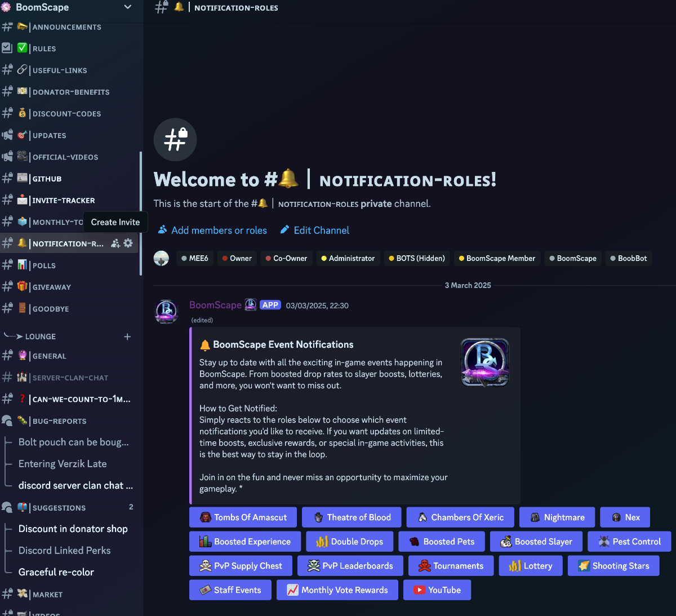This screenshot has height=616, width=676.
Task: Click the Edit Channel link
Action: point(315,231)
